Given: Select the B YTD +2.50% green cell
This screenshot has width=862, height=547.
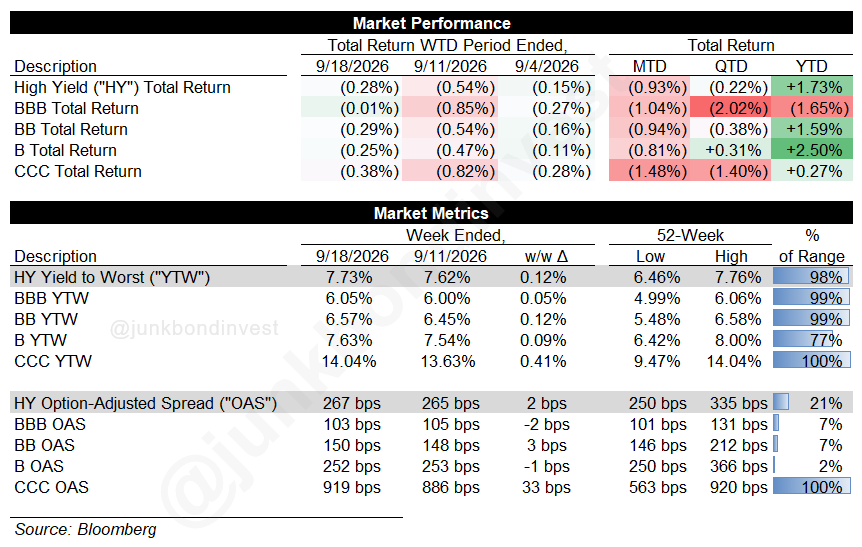Looking at the screenshot, I should tap(812, 150).
